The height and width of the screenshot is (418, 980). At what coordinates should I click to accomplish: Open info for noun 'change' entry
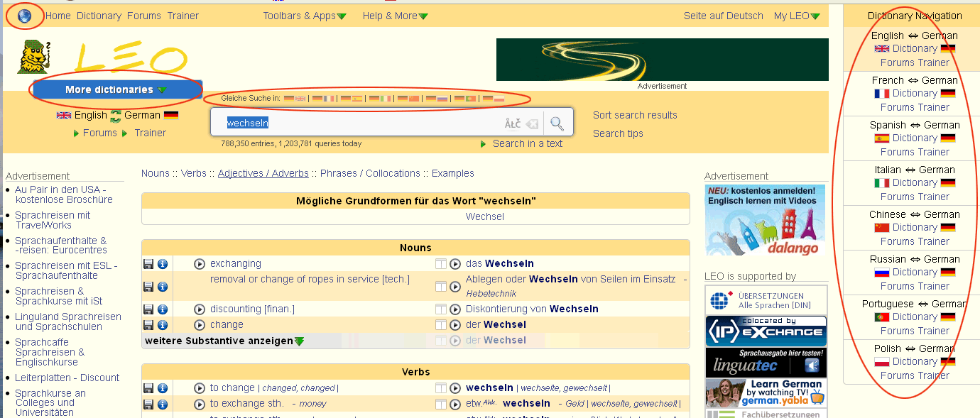(x=163, y=325)
